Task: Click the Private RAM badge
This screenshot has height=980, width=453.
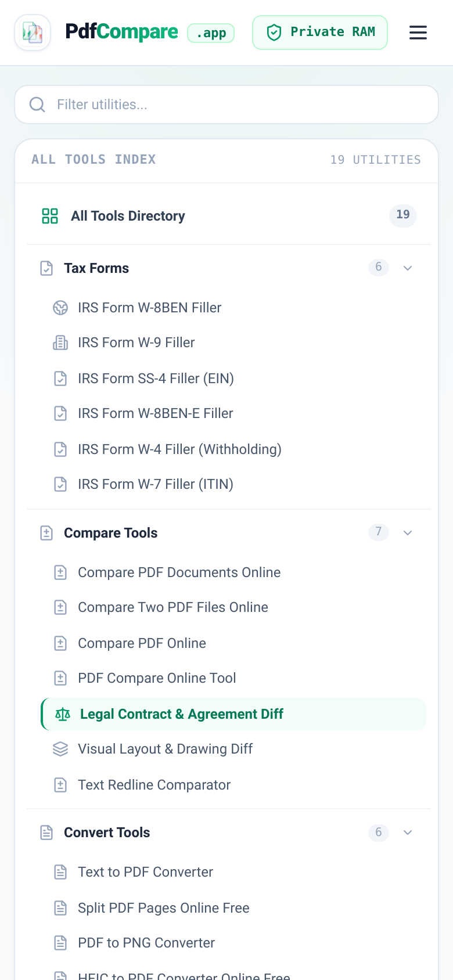Action: point(320,33)
